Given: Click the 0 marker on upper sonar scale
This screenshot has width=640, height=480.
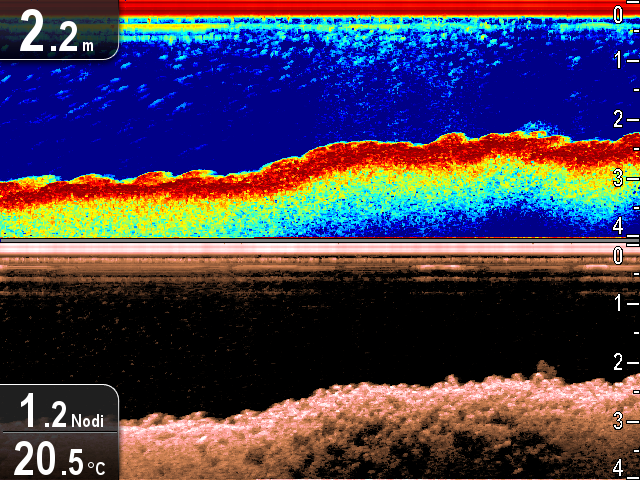Looking at the screenshot, I should (618, 14).
